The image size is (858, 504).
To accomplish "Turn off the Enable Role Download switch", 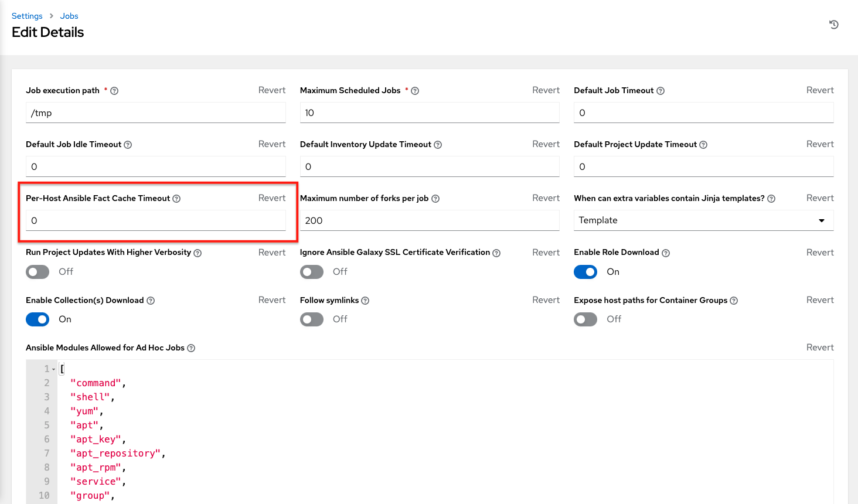I will click(x=585, y=272).
